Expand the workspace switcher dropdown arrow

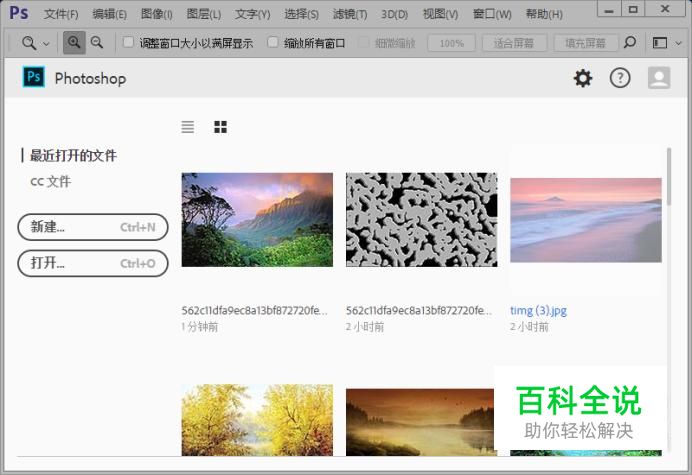pos(679,43)
